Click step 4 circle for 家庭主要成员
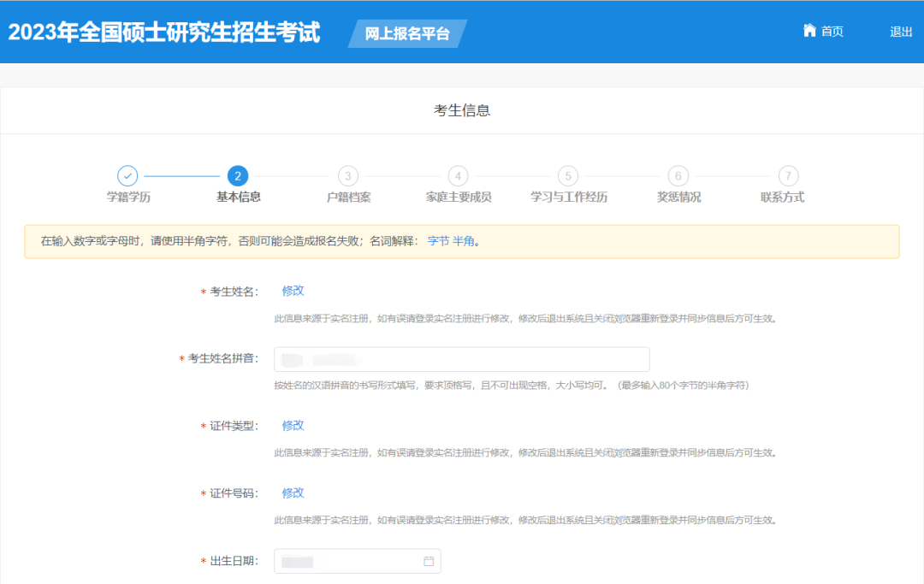This screenshot has width=924, height=584. 458,175
